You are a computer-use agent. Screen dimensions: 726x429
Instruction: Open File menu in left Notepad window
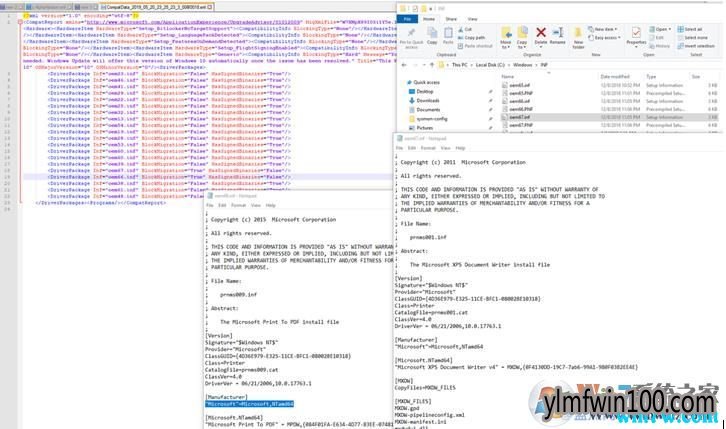tap(210, 205)
